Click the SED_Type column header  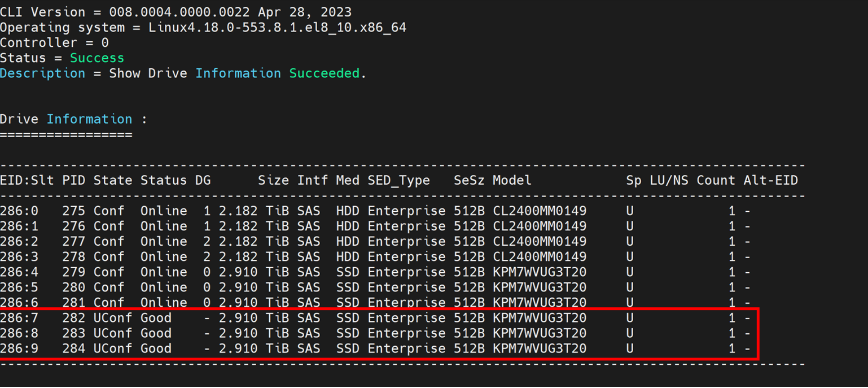[398, 180]
